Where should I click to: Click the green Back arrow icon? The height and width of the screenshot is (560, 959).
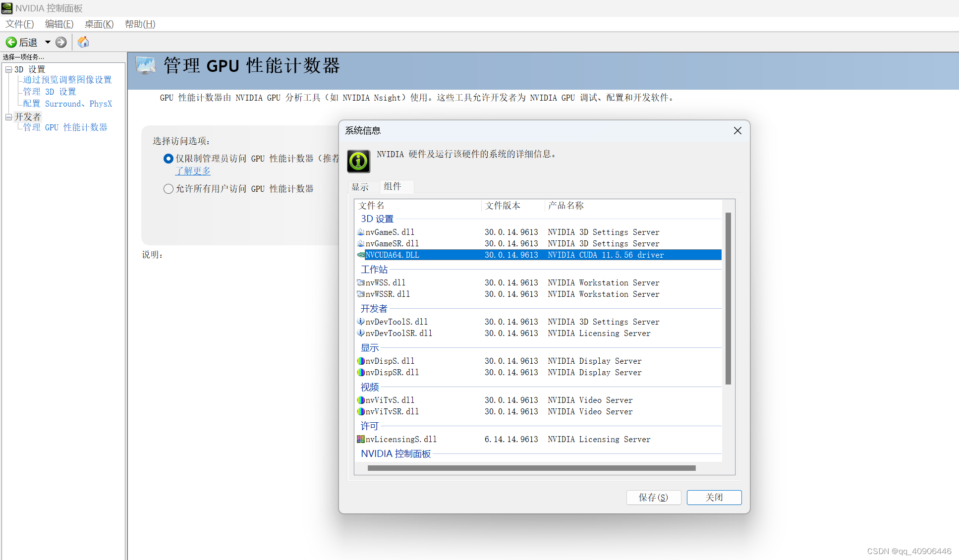click(x=11, y=42)
